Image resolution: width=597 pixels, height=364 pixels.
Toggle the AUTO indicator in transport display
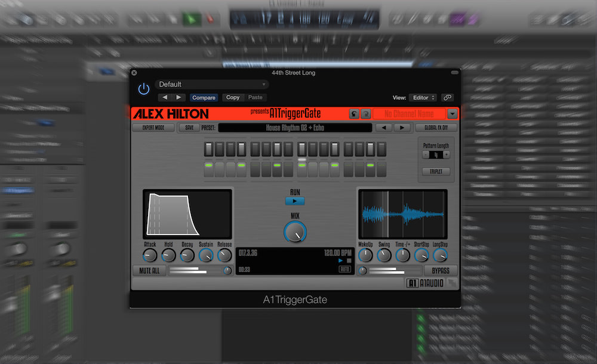tap(344, 269)
